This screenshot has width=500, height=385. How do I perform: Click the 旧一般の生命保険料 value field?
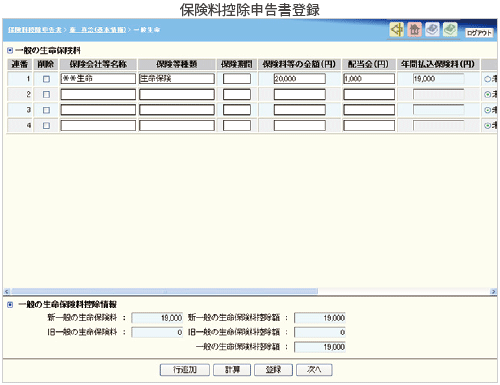pos(157,332)
